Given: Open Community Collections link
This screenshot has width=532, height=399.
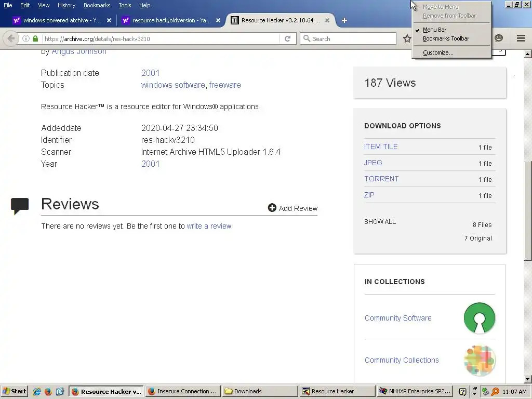Looking at the screenshot, I should coord(402,360).
